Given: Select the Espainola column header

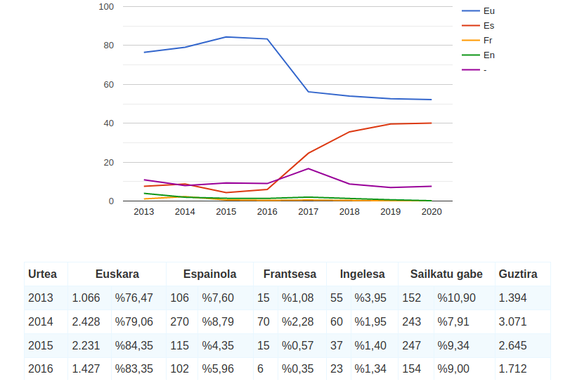Looking at the screenshot, I should click(210, 274).
